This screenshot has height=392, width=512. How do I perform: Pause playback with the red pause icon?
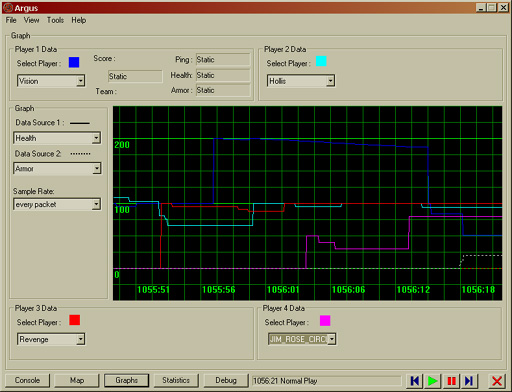451,381
